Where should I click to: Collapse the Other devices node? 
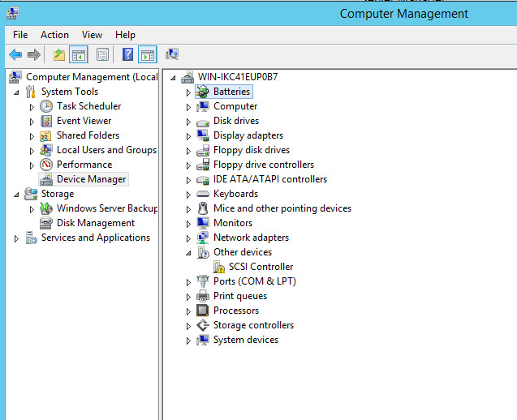point(188,253)
